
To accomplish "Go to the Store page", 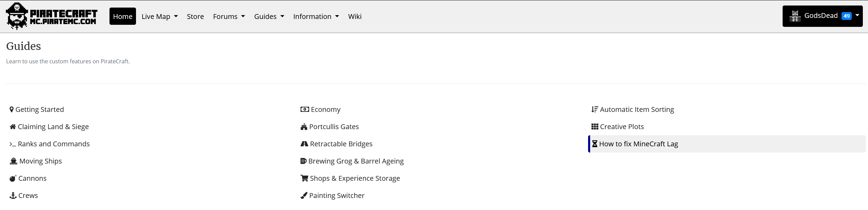I will [x=195, y=17].
